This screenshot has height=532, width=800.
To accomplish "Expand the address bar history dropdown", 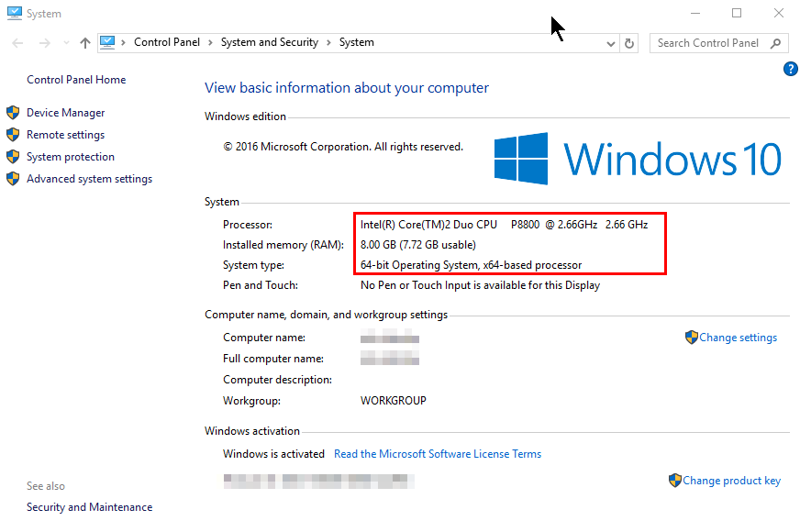I will click(611, 44).
